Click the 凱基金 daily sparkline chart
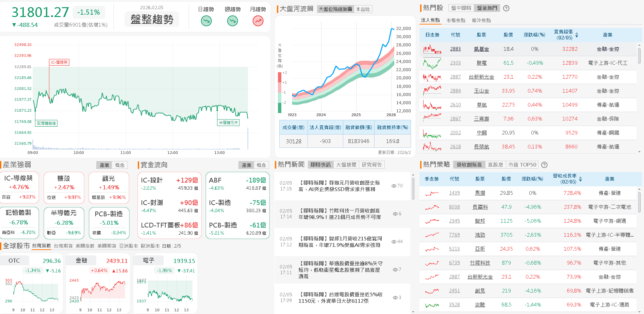The width and height of the screenshot is (644, 314). [x=432, y=49]
